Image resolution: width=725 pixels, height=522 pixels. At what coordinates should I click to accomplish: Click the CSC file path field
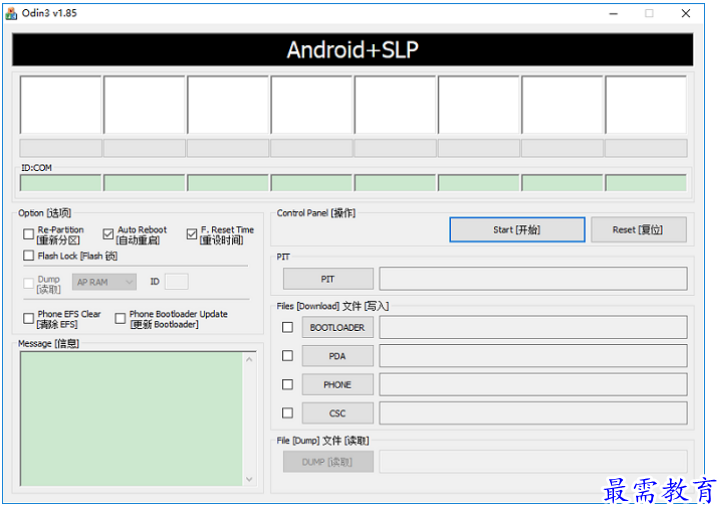coord(533,413)
